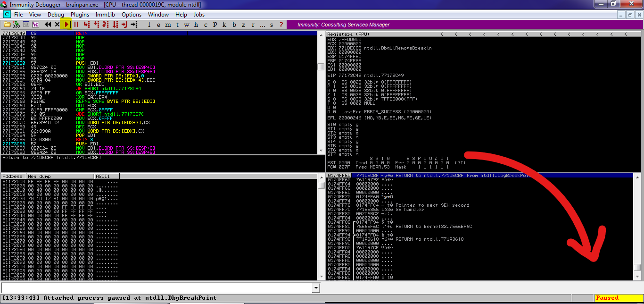Screen dimensions: 644x304
Task: Show Source with 's' button
Action: pos(272,24)
